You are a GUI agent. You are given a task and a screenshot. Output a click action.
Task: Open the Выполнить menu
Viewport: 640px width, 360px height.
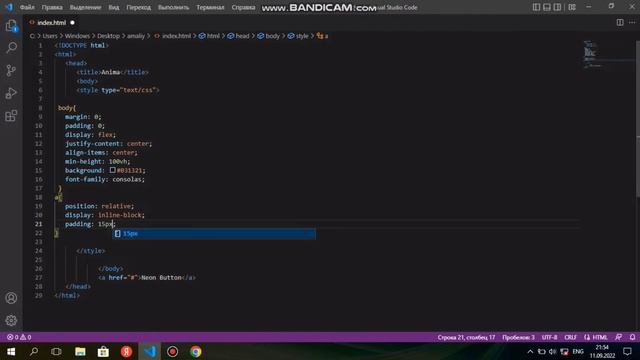point(173,7)
